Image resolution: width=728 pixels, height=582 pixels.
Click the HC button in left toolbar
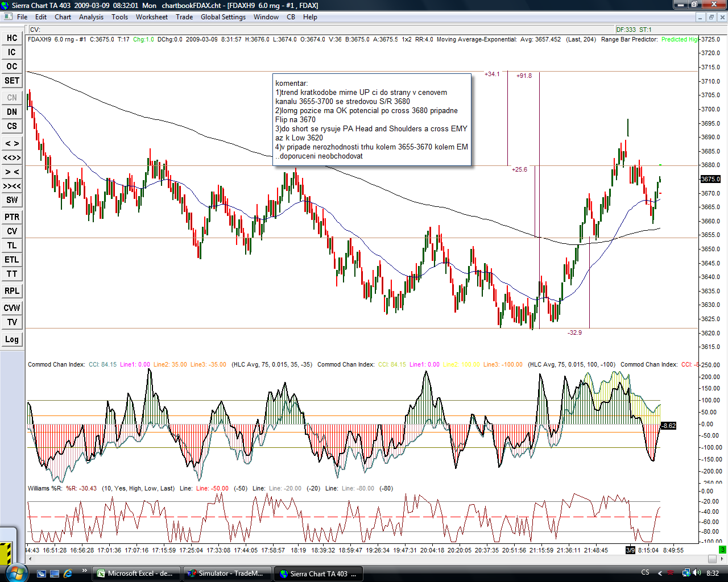12,38
